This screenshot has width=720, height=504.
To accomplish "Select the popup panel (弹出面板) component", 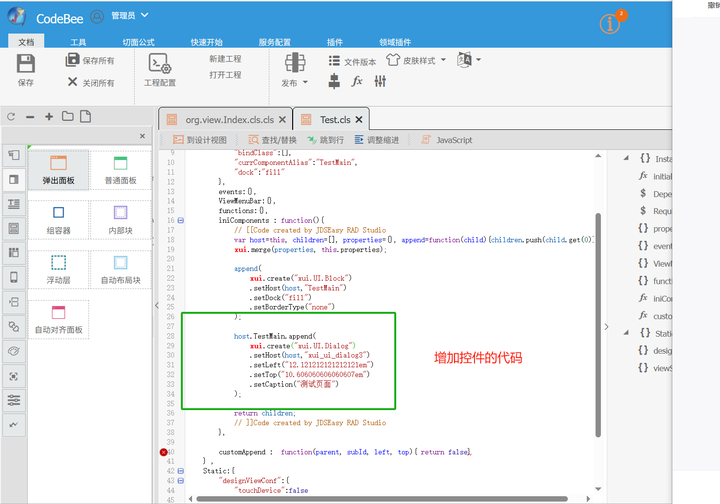I will pos(58,170).
